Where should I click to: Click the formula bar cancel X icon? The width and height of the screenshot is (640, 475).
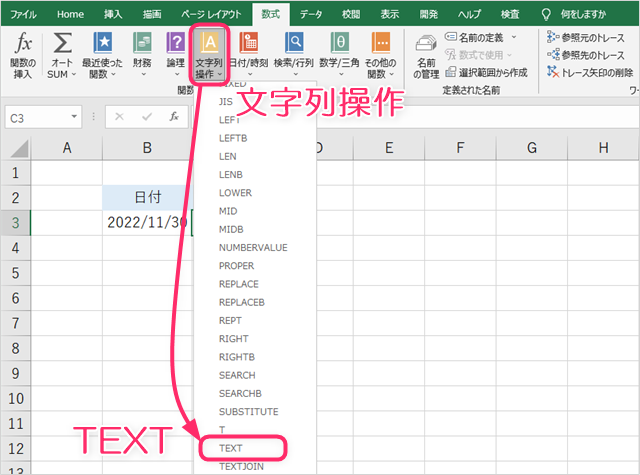tap(119, 117)
